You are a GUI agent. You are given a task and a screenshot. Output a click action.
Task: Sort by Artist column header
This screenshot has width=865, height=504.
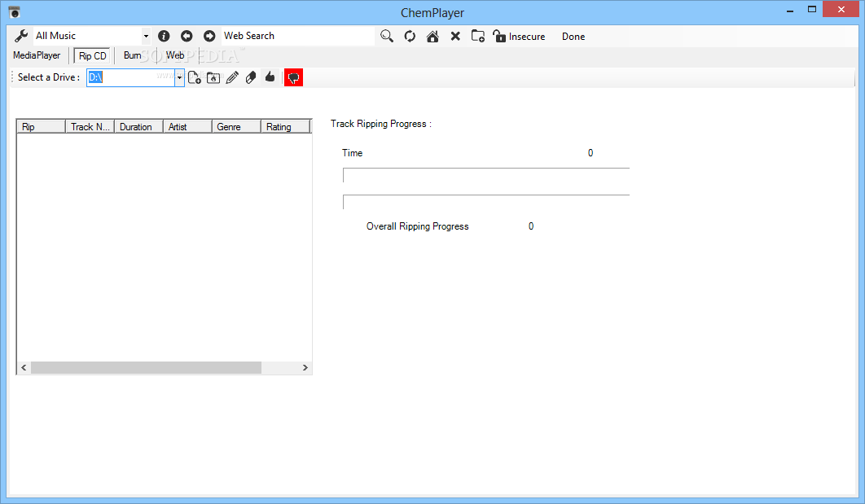point(187,127)
